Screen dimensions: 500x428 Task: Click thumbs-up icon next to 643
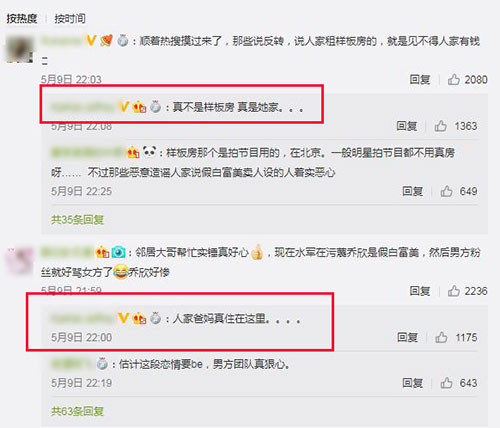pyautogui.click(x=446, y=383)
